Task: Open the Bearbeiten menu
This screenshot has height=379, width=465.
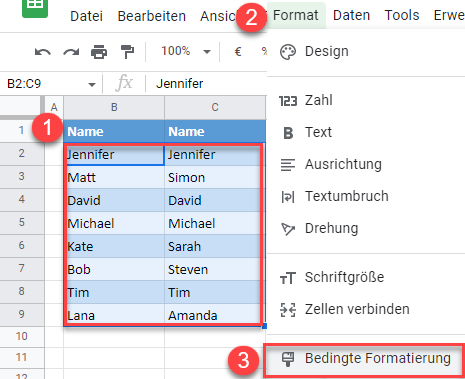Action: pos(152,16)
